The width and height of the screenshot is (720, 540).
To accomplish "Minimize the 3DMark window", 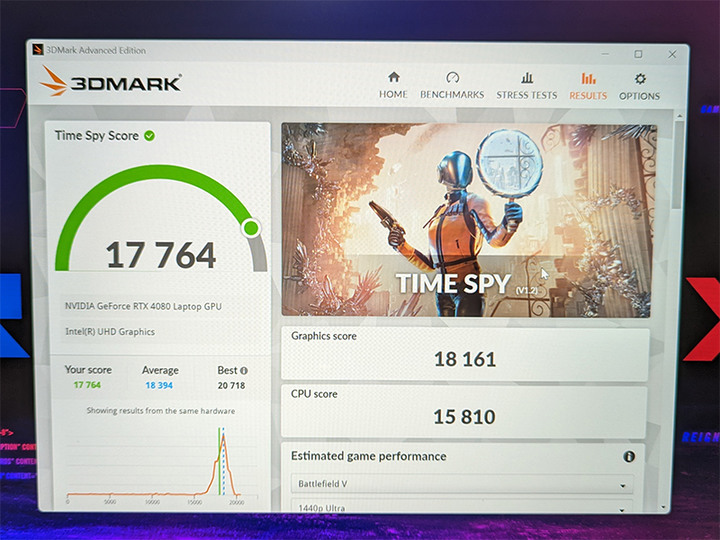I will click(605, 54).
